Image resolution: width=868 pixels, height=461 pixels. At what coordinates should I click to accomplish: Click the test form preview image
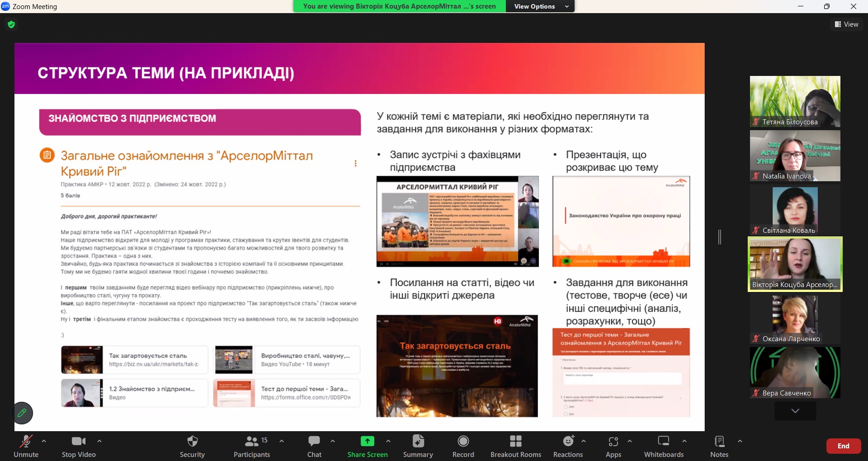point(621,372)
